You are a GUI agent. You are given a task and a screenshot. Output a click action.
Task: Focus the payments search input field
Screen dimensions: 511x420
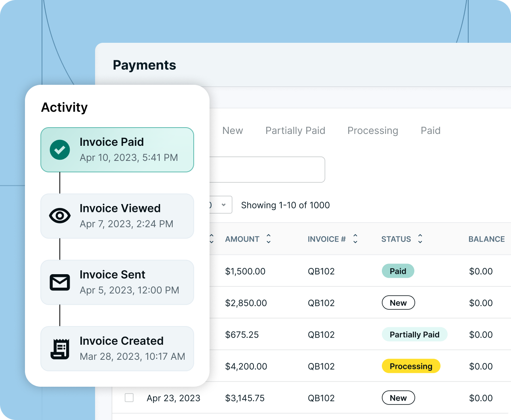pos(267,170)
